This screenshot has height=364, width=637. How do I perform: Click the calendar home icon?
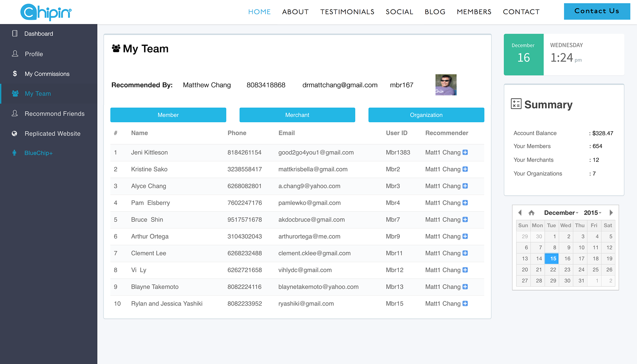[x=531, y=213]
